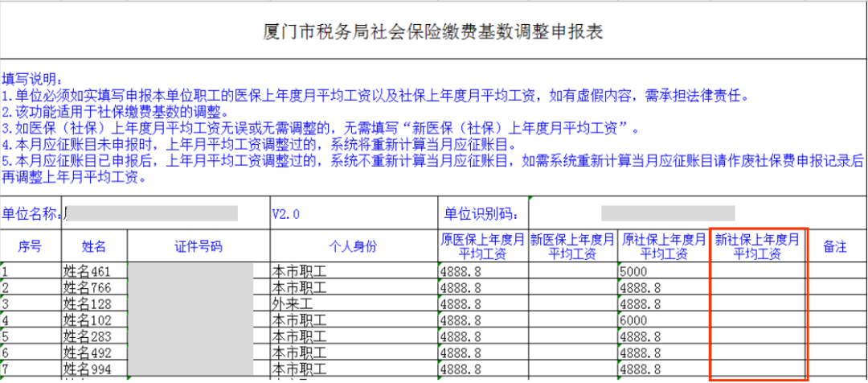Viewport: 868px width, 383px height.
Task: Click the 单位名称 label cell
Action: pyautogui.click(x=31, y=214)
